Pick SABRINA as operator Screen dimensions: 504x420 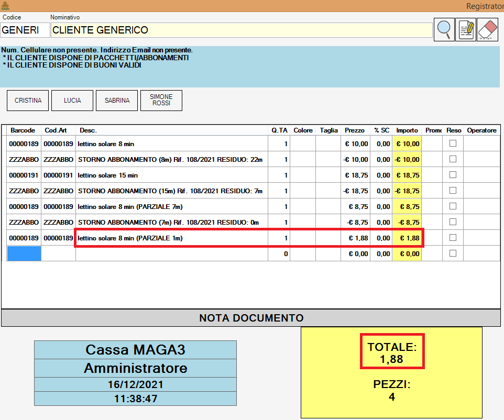click(x=117, y=101)
